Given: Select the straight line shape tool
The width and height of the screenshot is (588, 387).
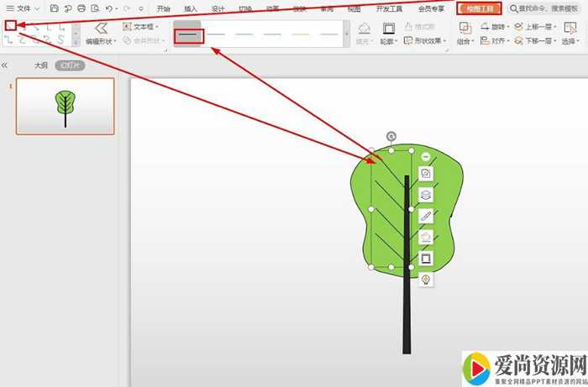Looking at the screenshot, I should pos(10,26).
